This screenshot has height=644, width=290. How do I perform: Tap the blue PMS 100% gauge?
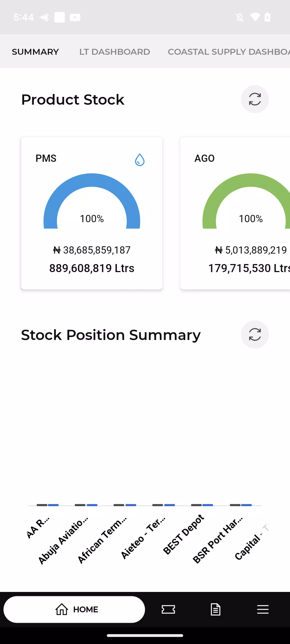point(92,201)
